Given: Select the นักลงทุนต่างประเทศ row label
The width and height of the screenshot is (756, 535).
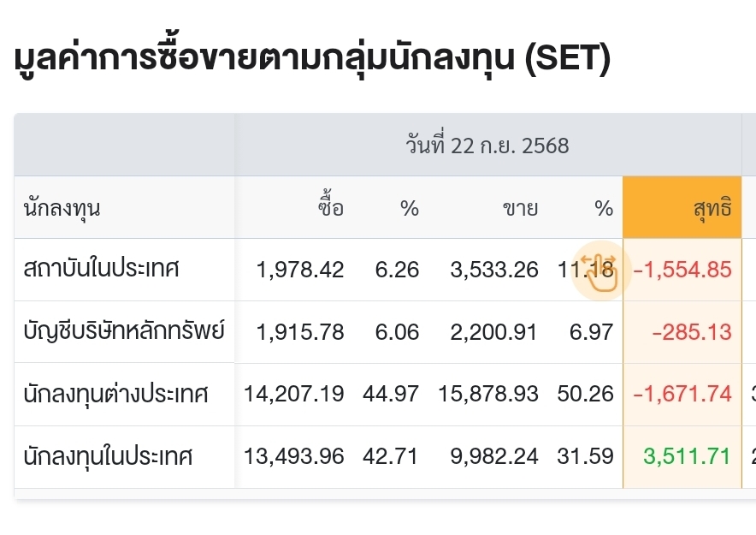Looking at the screenshot, I should tap(115, 393).
